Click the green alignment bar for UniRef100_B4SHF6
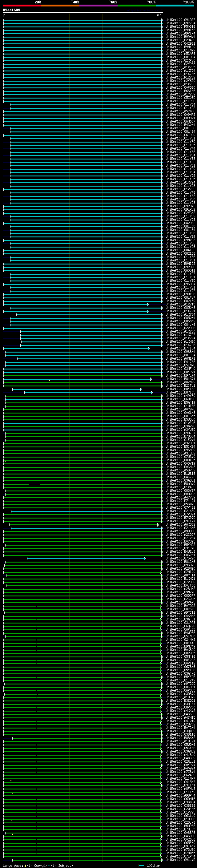 point(82,836)
